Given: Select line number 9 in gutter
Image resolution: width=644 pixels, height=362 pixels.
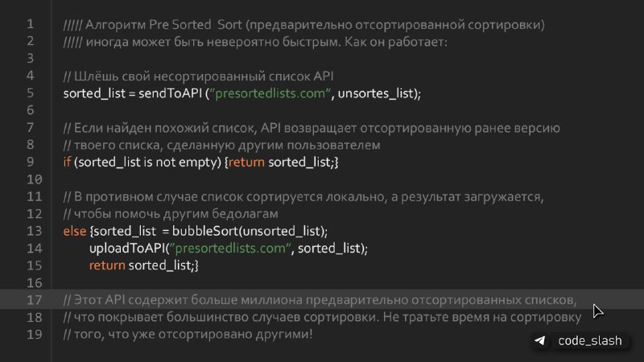Looking at the screenshot, I should point(31,162).
